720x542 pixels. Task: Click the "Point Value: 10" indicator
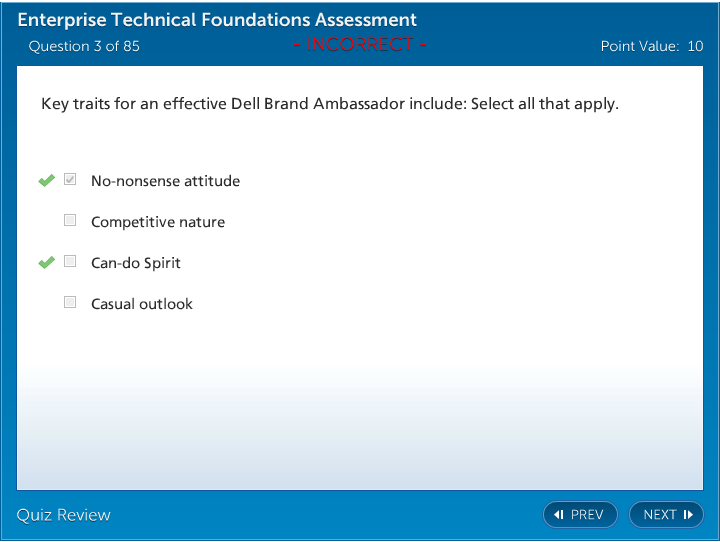651,46
